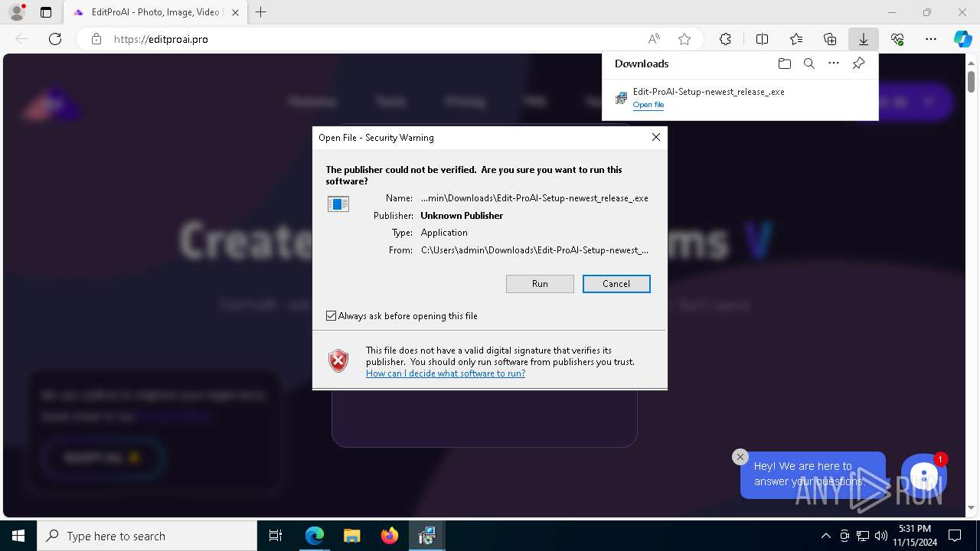Click the page vertical scrollbar thumb
Viewport: 980px width, 551px height.
pyautogui.click(x=971, y=80)
